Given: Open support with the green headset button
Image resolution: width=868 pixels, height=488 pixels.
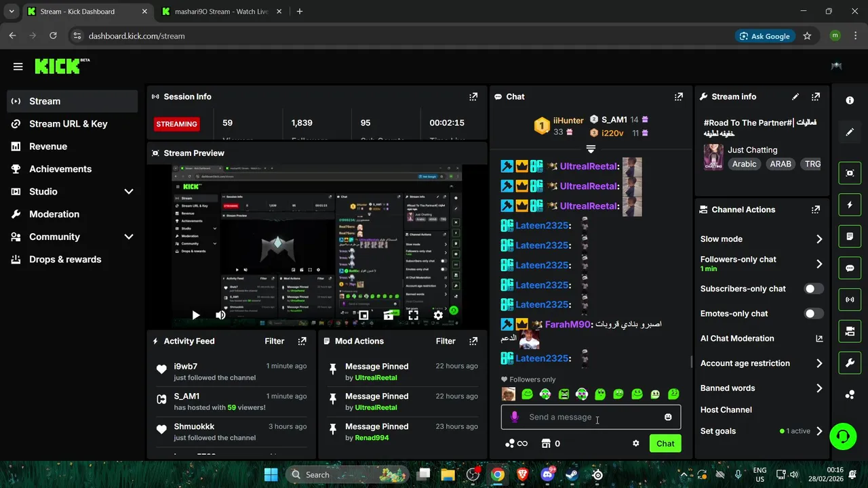Looking at the screenshot, I should tap(843, 435).
